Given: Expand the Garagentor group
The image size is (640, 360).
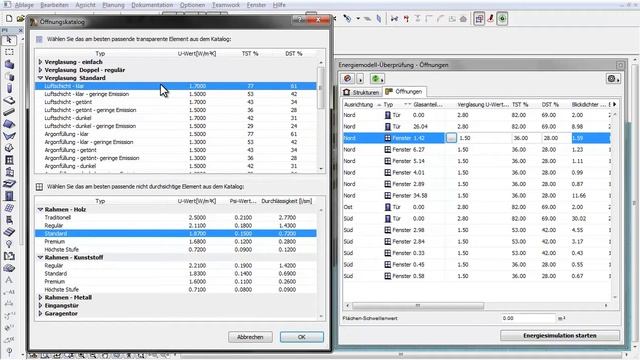Looking at the screenshot, I should (x=40, y=313).
